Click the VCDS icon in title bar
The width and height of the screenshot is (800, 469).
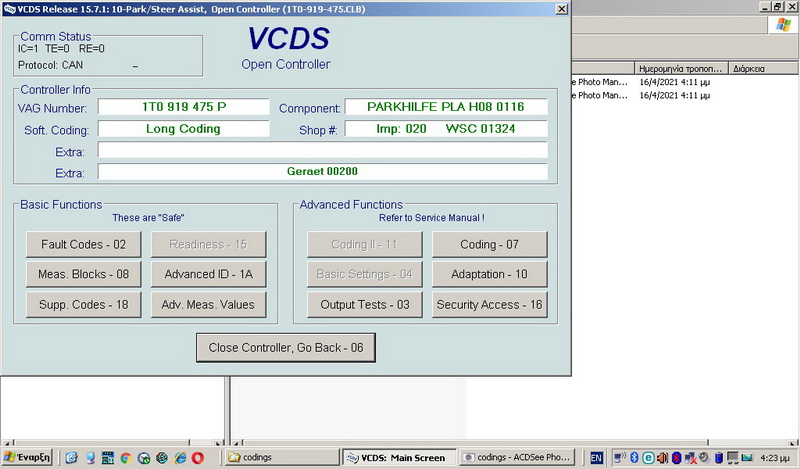(10, 9)
